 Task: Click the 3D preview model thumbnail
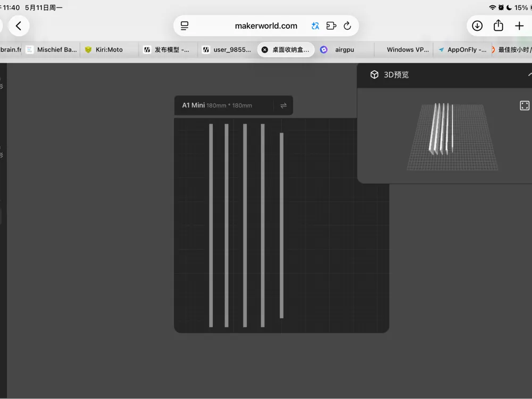452,136
